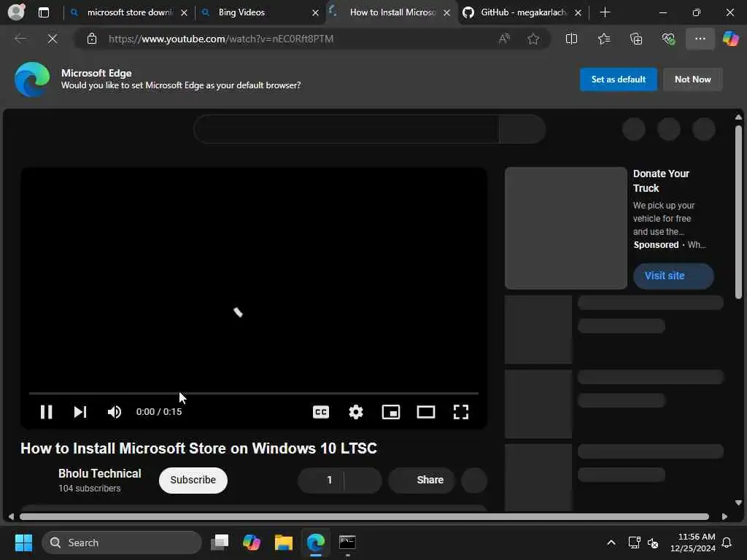Pause the YouTube video
Image resolution: width=747 pixels, height=560 pixels.
(x=46, y=412)
